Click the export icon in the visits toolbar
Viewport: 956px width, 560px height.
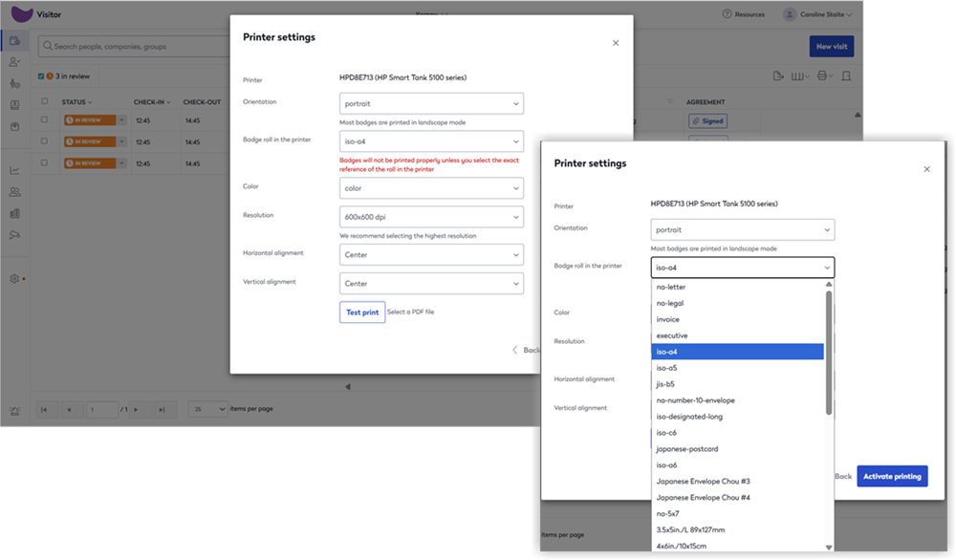coord(778,76)
